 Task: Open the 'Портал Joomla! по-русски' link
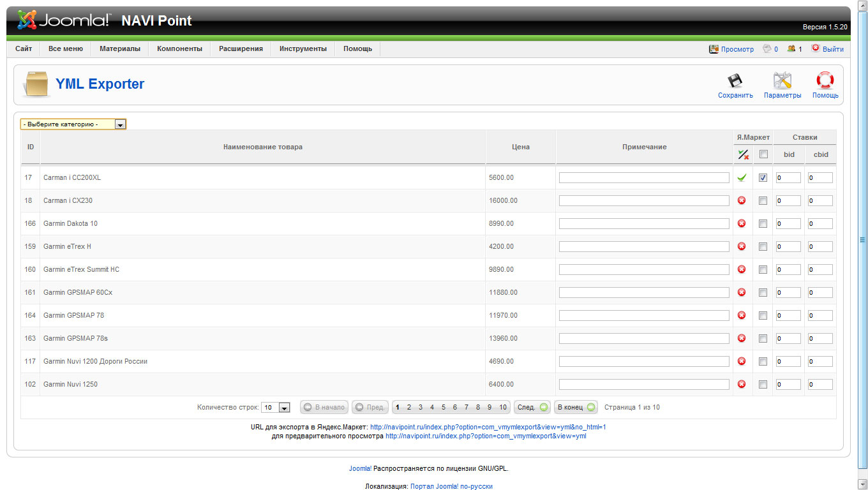(451, 486)
